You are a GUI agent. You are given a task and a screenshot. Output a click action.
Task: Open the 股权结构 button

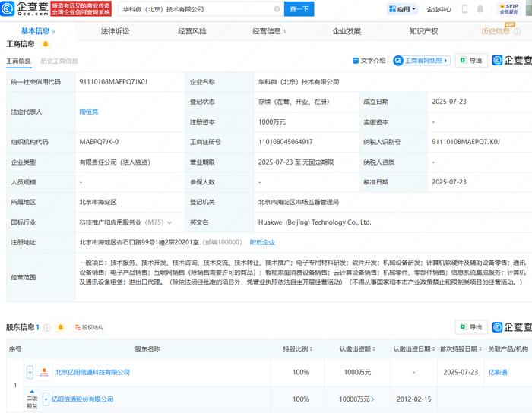(89, 327)
